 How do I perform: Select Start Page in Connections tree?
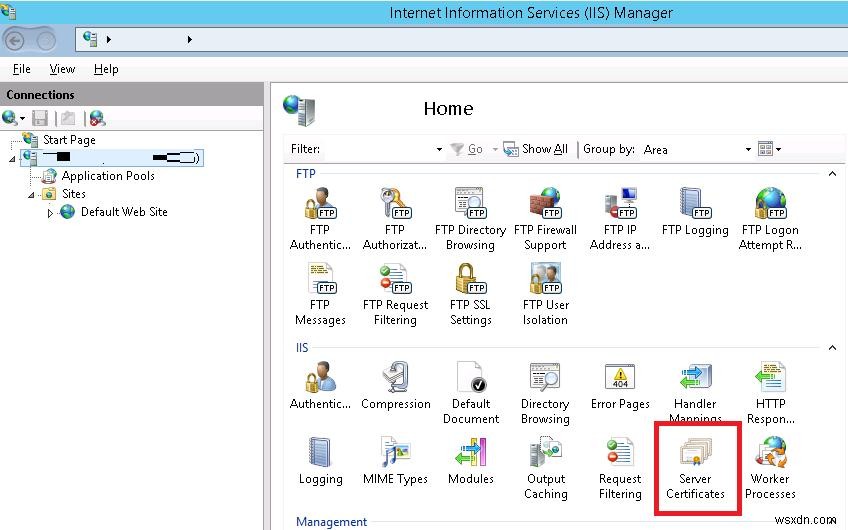coord(69,140)
